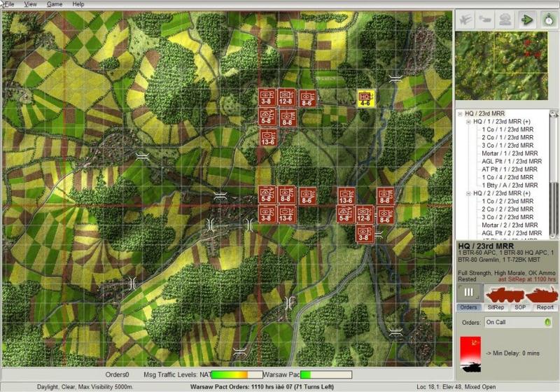Click the unit formation icon with three bars
The image size is (560, 392).
(470, 293)
